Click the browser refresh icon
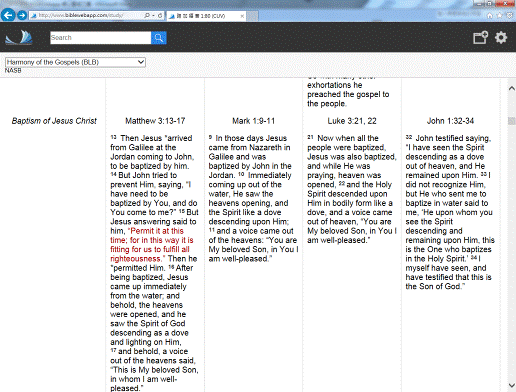The height and width of the screenshot is (392, 516). point(160,16)
